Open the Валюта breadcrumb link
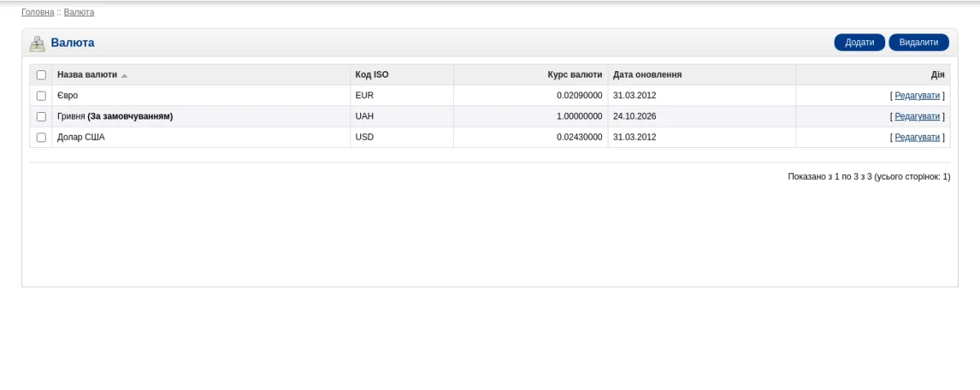The width and height of the screenshot is (980, 390). [x=78, y=12]
